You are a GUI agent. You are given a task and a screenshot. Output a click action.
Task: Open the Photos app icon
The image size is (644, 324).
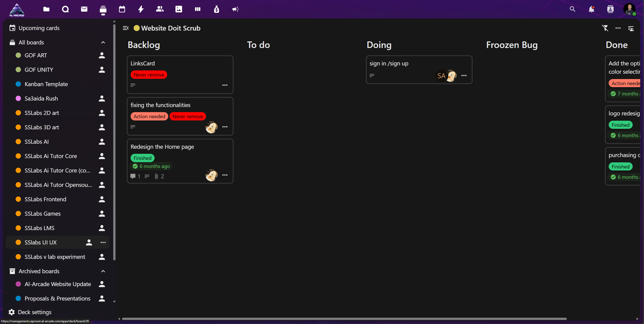(179, 9)
